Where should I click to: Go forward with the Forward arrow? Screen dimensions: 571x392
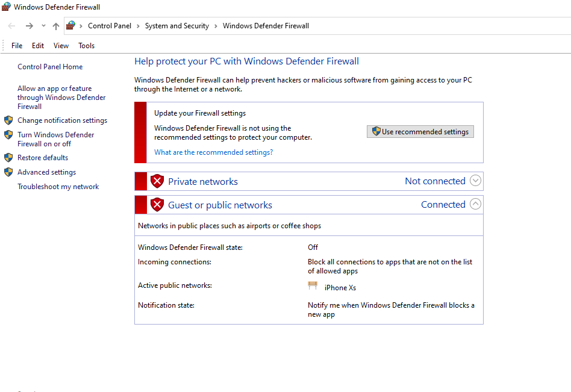(x=30, y=26)
